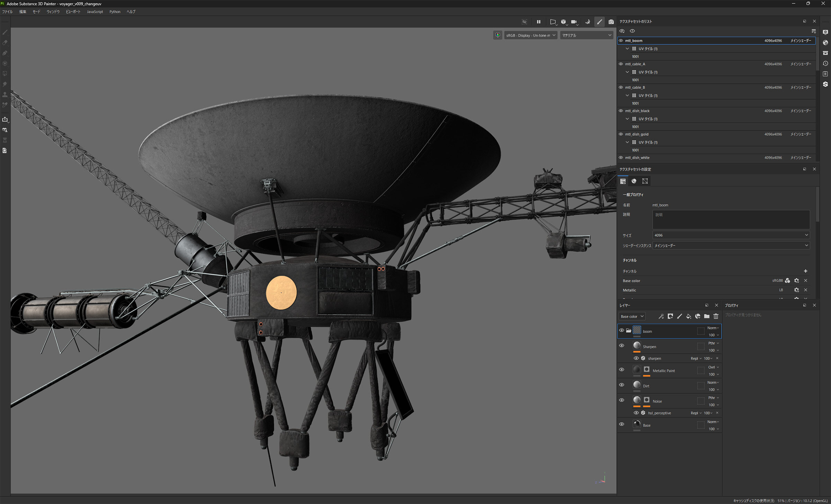831x504 pixels.
Task: Remove the Metallic channel with its X button
Action: pos(805,290)
